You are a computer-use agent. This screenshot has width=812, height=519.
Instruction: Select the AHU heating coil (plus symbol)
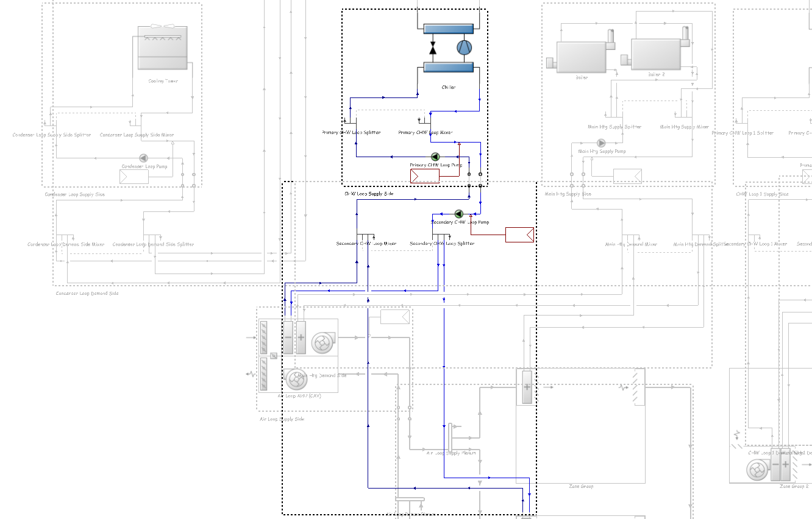[301, 337]
